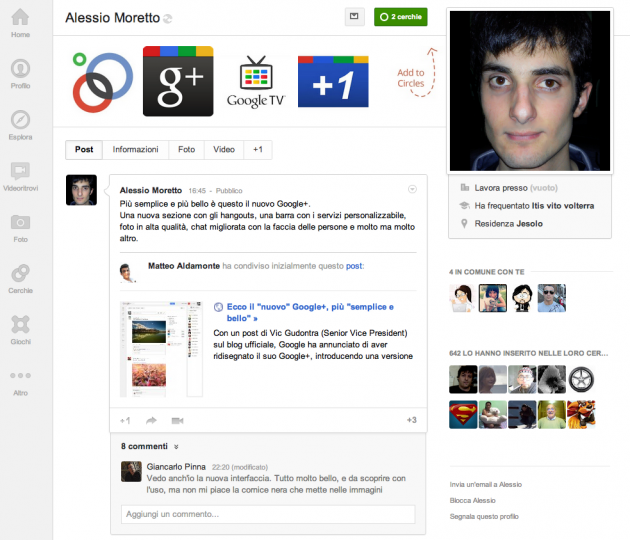Image resolution: width=630 pixels, height=540 pixels.
Task: Open Giancarlo Pinna's profile name
Action: click(176, 467)
